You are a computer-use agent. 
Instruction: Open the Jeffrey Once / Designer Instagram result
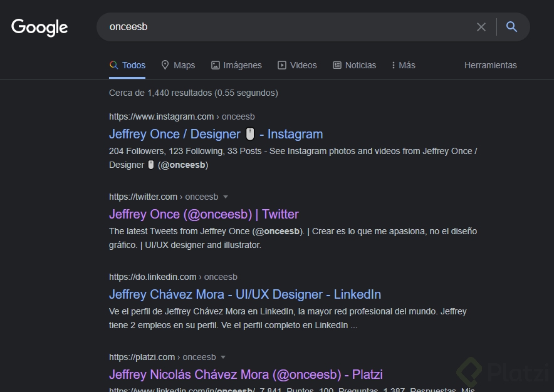point(216,134)
